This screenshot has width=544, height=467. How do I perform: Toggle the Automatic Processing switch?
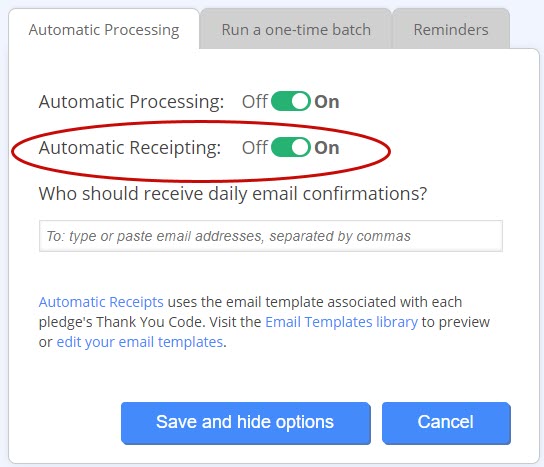point(290,101)
